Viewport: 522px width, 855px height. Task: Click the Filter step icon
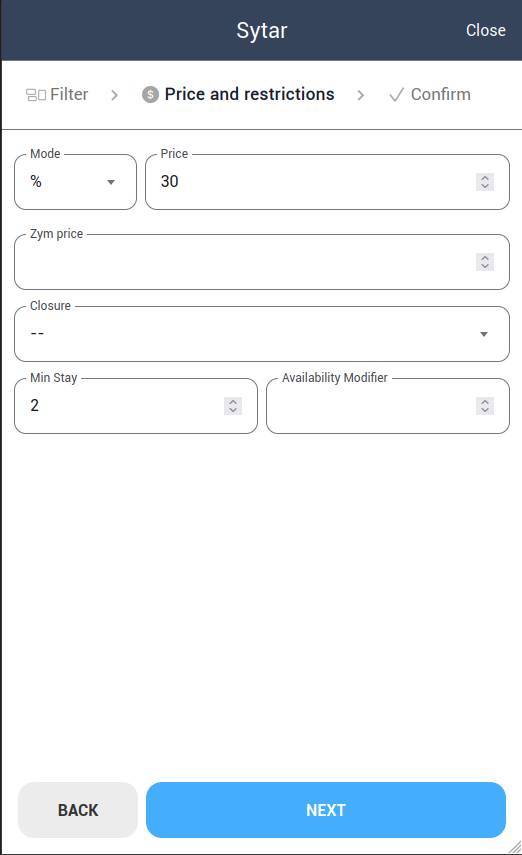(36, 95)
